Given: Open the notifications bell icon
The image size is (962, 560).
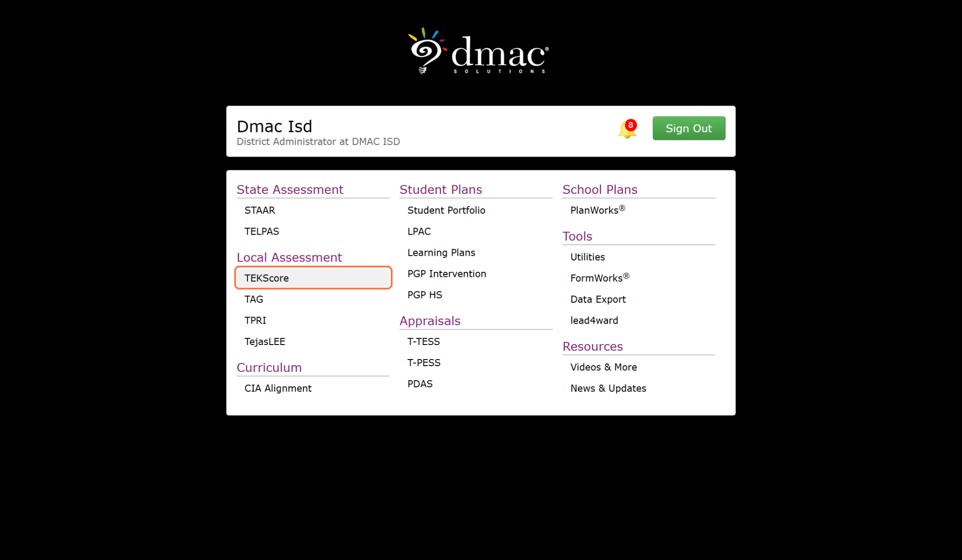Looking at the screenshot, I should [627, 129].
